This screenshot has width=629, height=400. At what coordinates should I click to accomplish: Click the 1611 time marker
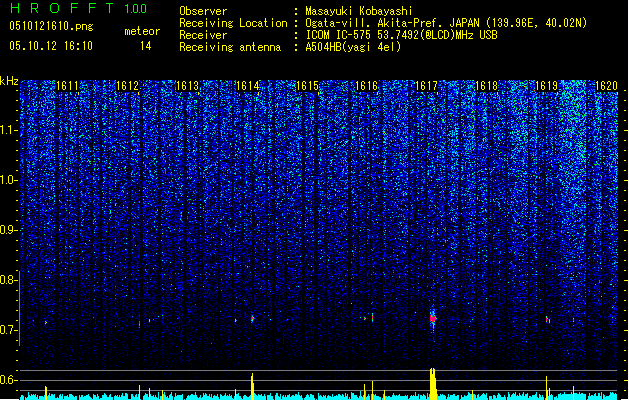tap(67, 86)
